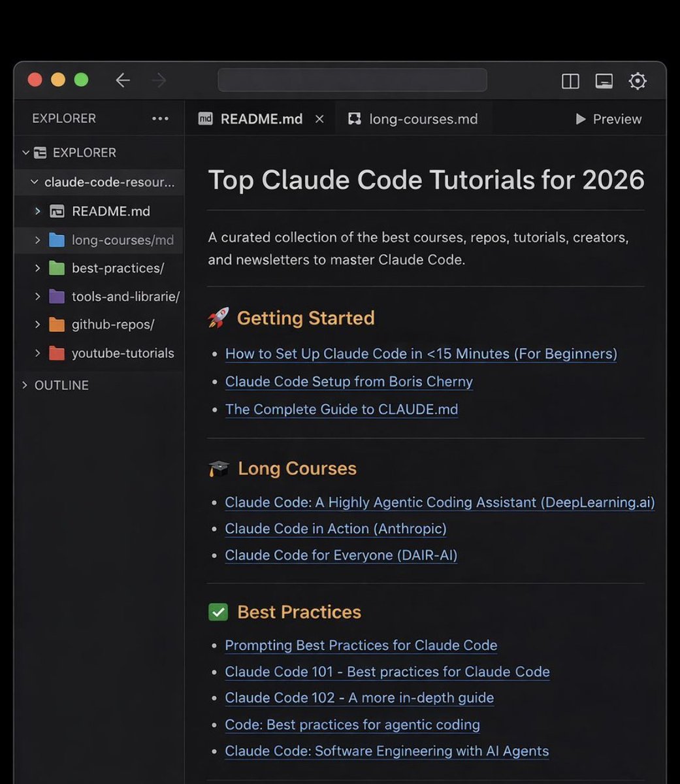Screen dimensions: 680x784
Task: Expand the long-courses/md folder chevron
Action: click(37, 240)
